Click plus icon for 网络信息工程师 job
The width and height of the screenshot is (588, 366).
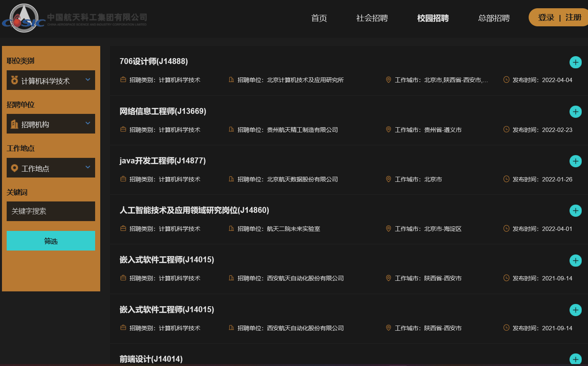pyautogui.click(x=575, y=112)
